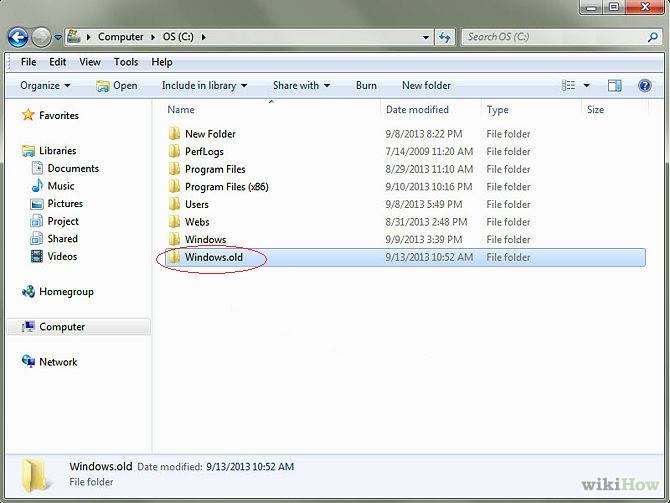Open the address bar history dropdown
This screenshot has width=670, height=503.
426,38
